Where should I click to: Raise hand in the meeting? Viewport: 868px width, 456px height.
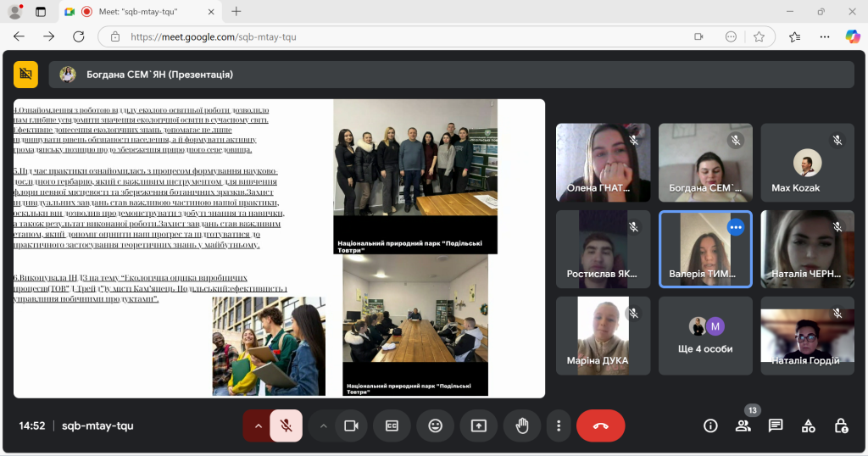coord(521,425)
